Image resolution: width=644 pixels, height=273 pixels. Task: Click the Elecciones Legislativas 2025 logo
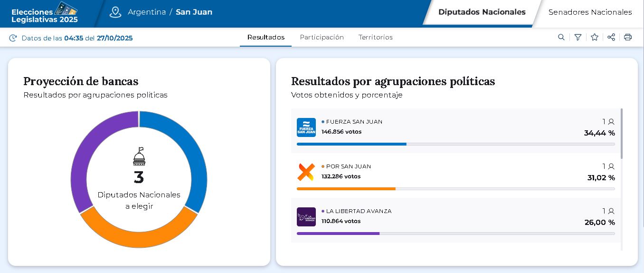pyautogui.click(x=45, y=13)
